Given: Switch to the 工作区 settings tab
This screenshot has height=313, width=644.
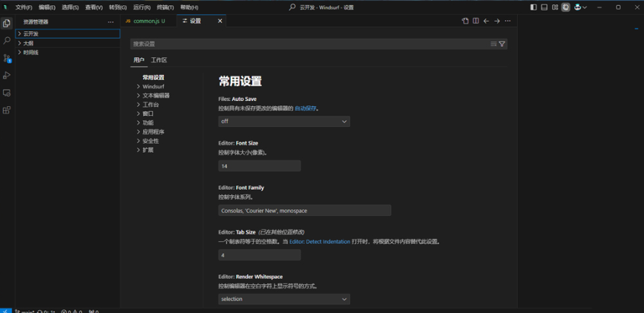Looking at the screenshot, I should tap(159, 60).
